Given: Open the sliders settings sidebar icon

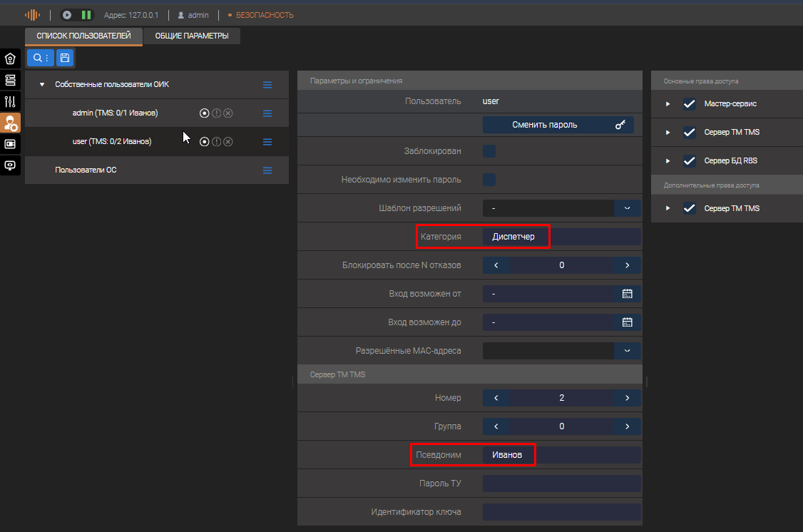Looking at the screenshot, I should point(10,101).
